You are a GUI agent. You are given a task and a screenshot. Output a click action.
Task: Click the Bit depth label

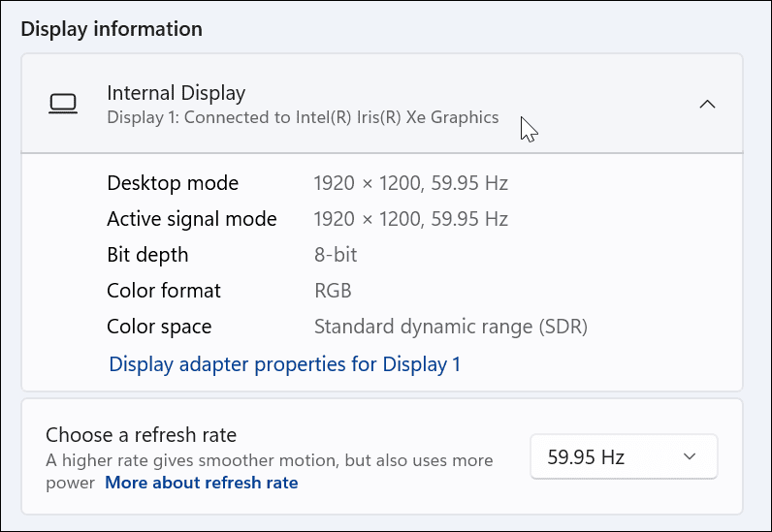(147, 255)
